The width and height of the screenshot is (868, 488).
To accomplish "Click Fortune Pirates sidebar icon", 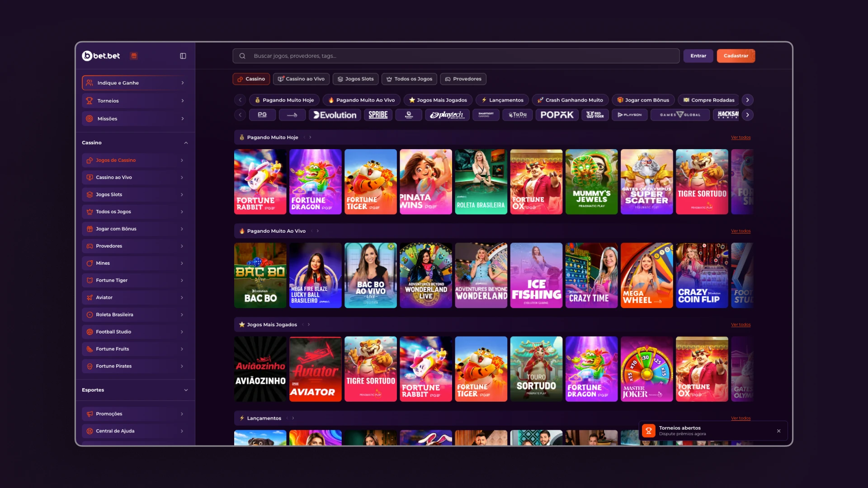I will coord(90,366).
